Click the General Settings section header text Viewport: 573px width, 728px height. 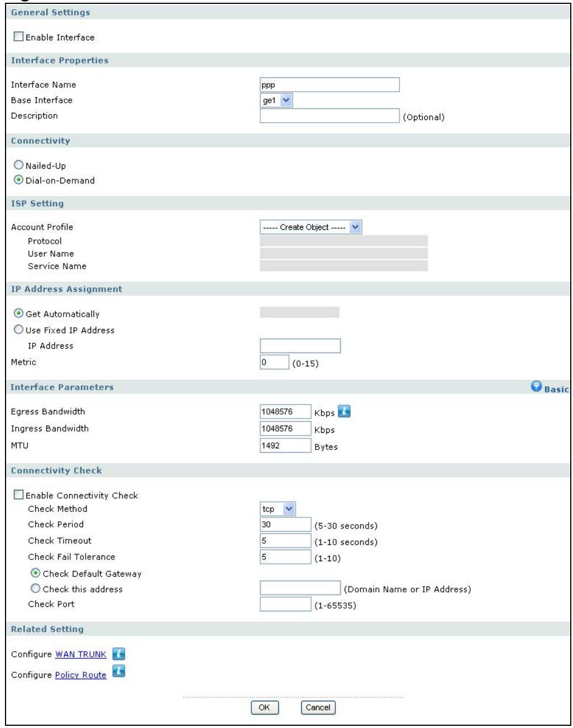(50, 12)
